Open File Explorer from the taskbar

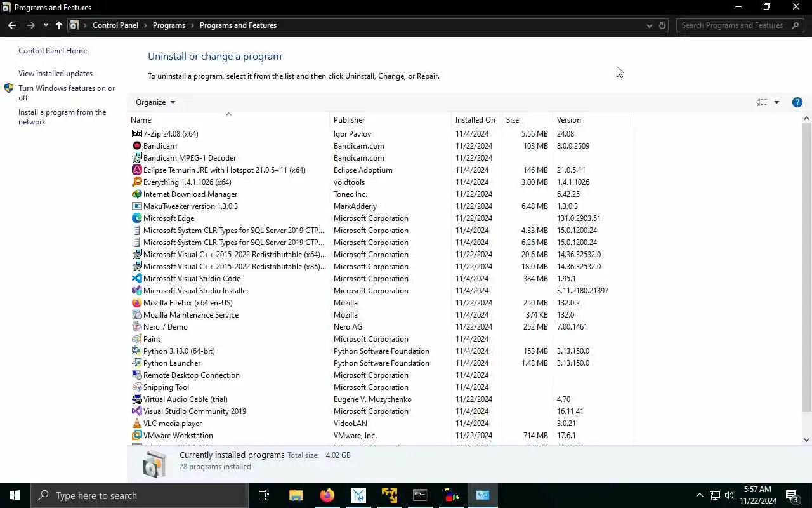(296, 495)
